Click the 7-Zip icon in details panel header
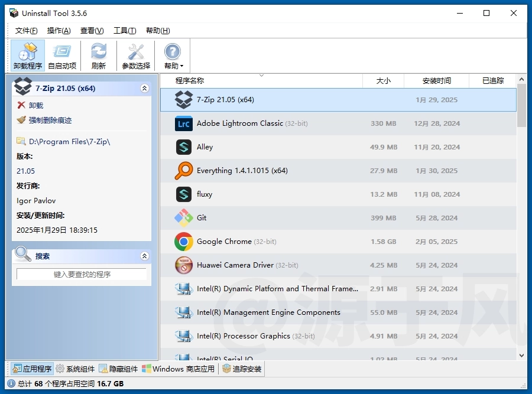The width and height of the screenshot is (532, 394). 22,86
